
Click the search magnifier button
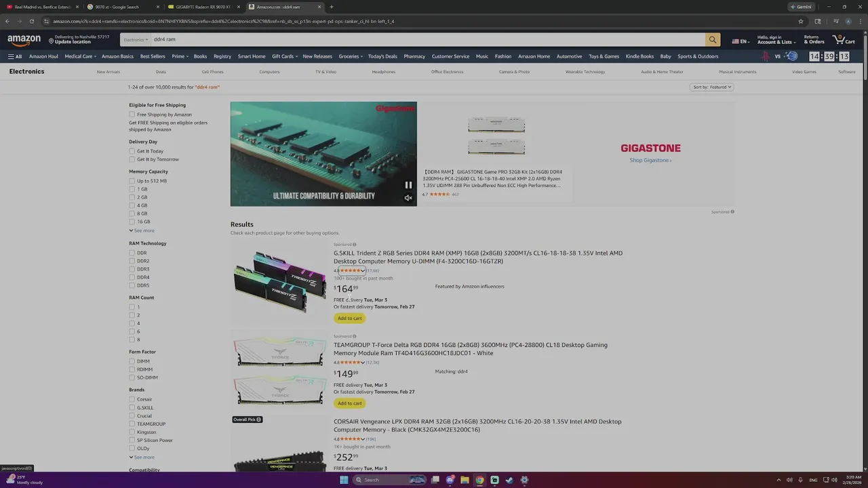712,39
